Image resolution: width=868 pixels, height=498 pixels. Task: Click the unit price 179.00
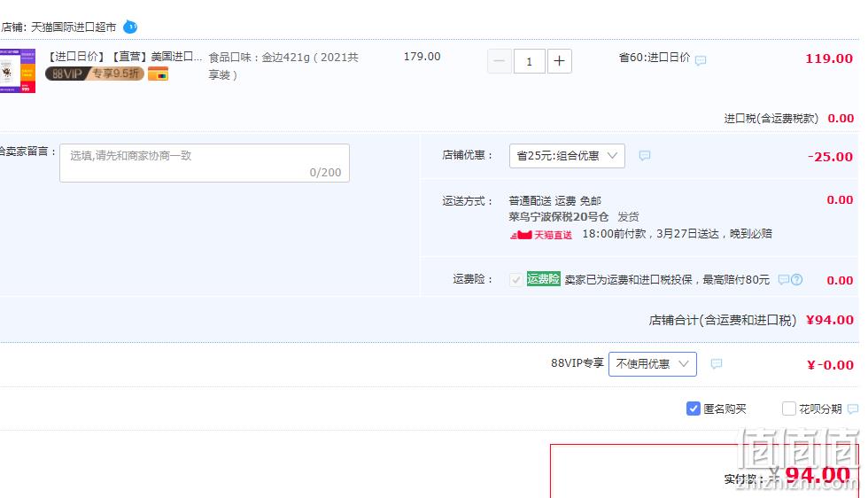click(x=422, y=57)
